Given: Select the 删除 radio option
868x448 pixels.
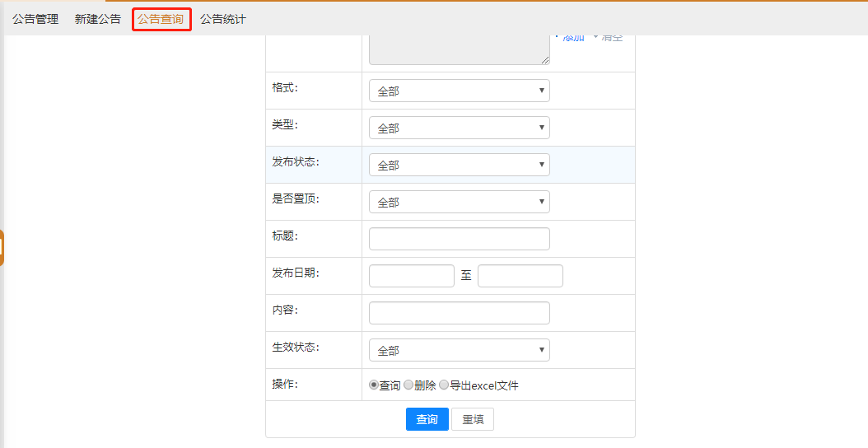Looking at the screenshot, I should 408,385.
